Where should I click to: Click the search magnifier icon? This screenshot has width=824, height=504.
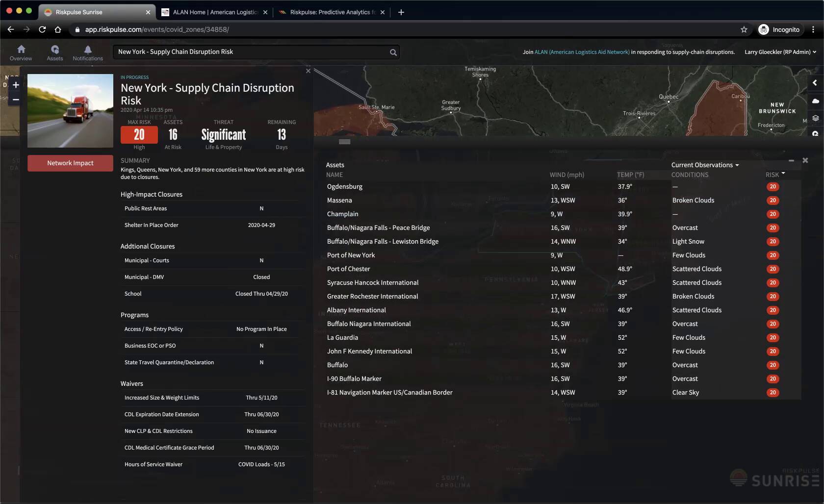coord(393,52)
